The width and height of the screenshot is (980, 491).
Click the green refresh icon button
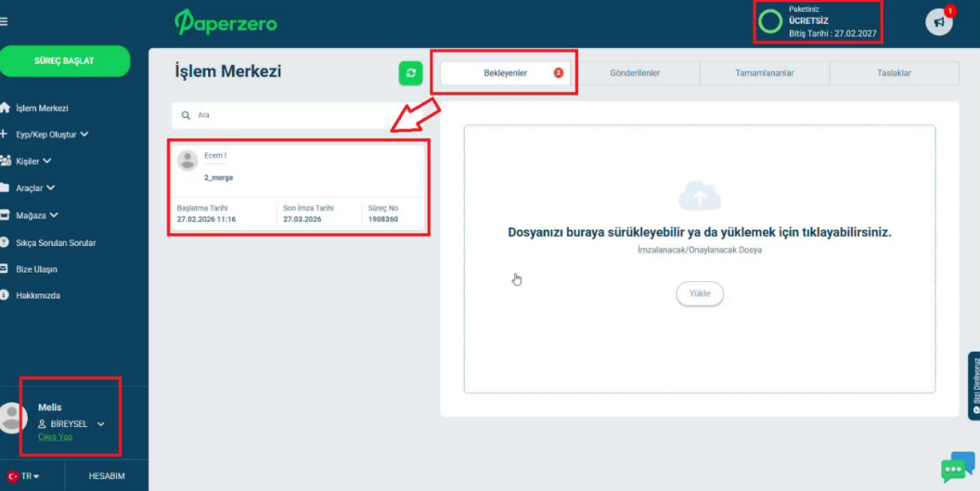point(410,73)
